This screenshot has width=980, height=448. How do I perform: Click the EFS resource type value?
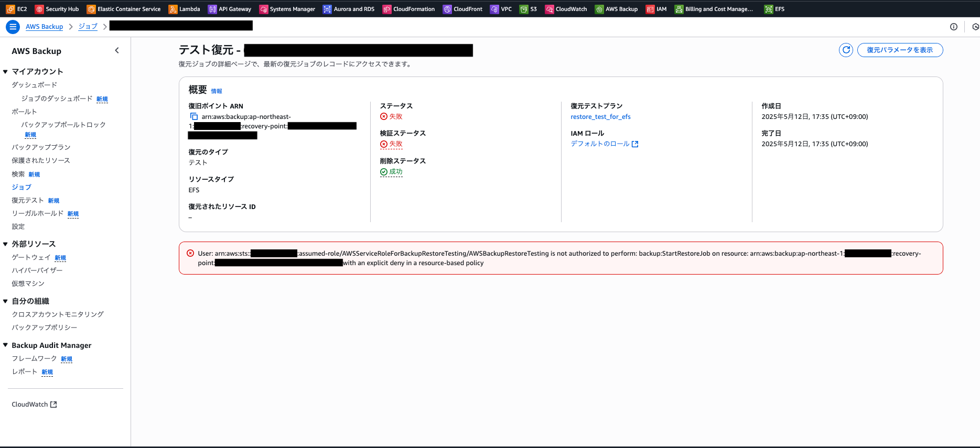click(x=194, y=190)
